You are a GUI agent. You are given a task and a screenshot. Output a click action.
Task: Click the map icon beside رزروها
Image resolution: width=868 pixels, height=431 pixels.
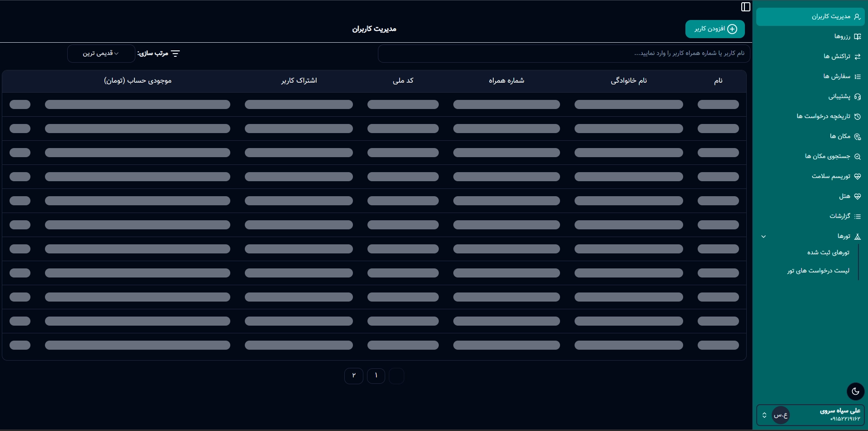coord(858,37)
